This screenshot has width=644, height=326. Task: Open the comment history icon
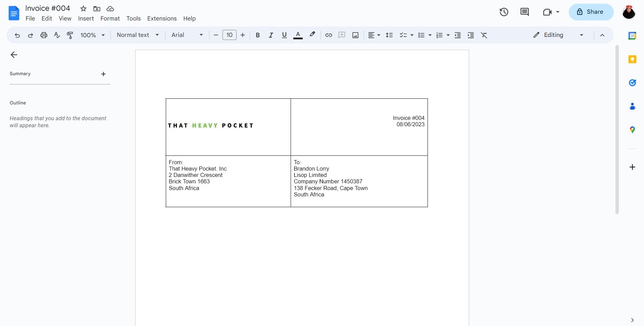[525, 12]
